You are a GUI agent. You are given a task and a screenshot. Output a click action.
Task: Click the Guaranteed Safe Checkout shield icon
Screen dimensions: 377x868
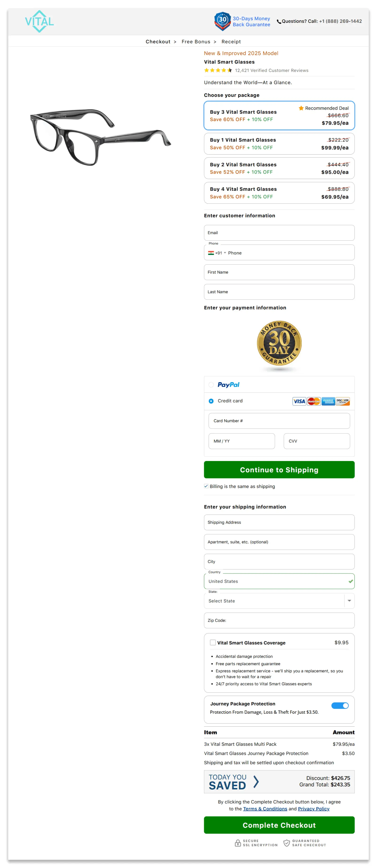[287, 842]
